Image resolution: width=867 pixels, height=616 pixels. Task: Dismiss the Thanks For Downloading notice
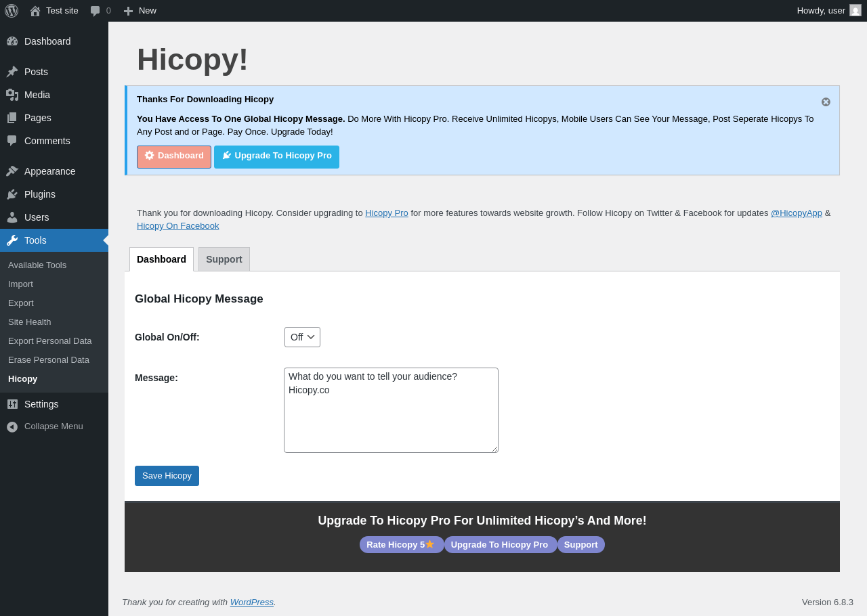tap(826, 102)
